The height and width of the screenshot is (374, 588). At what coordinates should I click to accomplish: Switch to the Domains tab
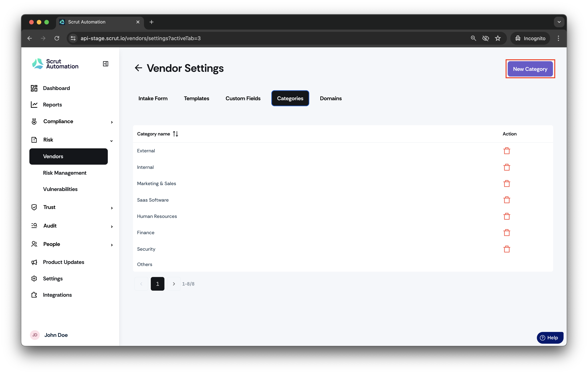[x=331, y=98]
